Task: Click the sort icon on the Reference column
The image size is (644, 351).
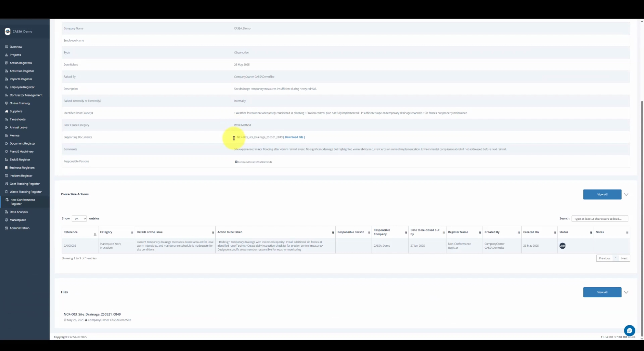Action: pos(95,234)
